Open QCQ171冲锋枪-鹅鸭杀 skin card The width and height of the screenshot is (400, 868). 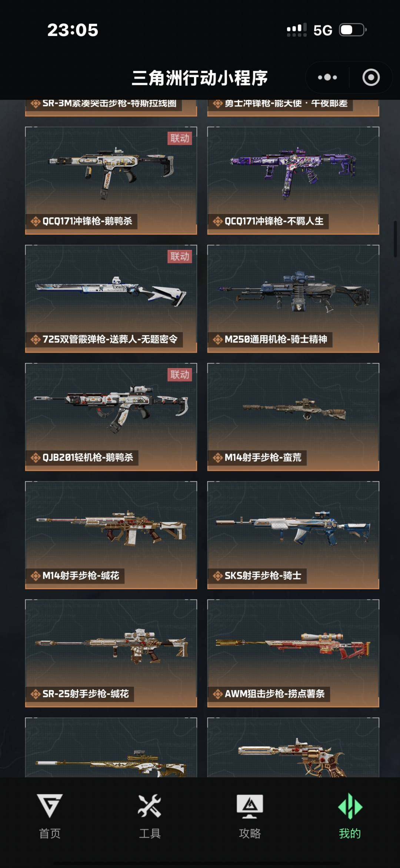[x=111, y=181]
